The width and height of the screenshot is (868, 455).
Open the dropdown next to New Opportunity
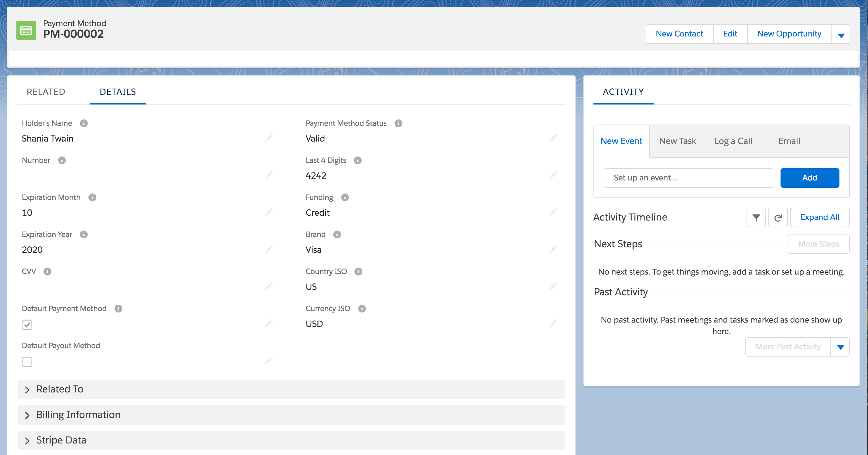click(840, 34)
